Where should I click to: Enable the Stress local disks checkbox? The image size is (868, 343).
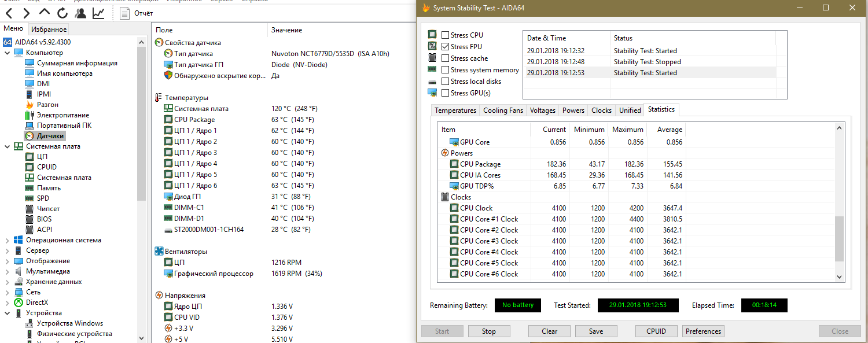[x=445, y=82]
